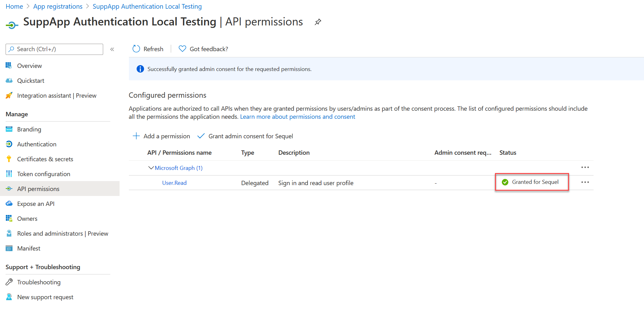Follow Learn more about permissions and consent
Viewport: 644px width, 311px height.
[x=297, y=117]
